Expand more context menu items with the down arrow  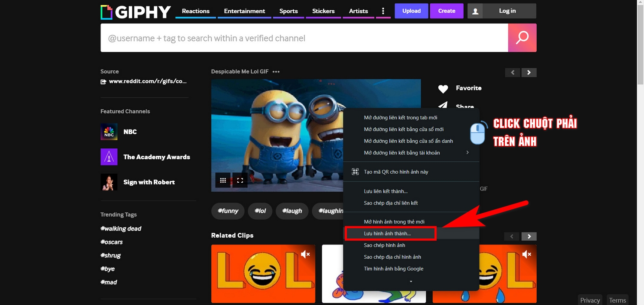tap(411, 281)
